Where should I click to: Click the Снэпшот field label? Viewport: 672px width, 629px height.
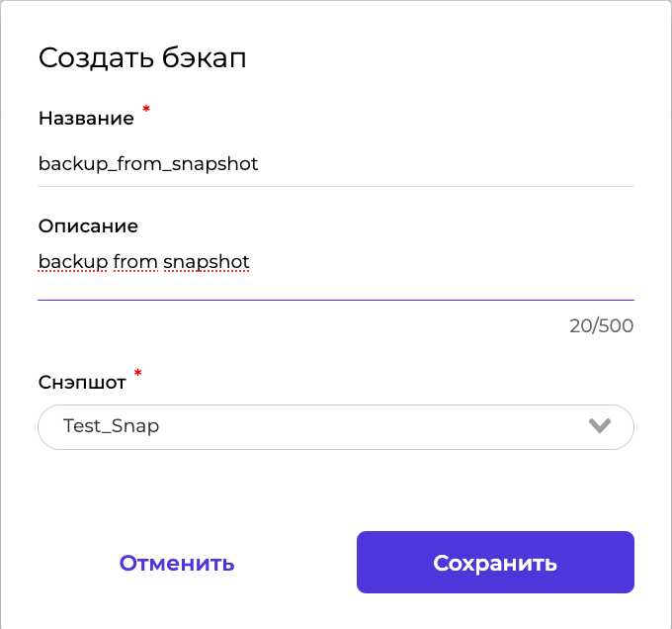tap(82, 384)
